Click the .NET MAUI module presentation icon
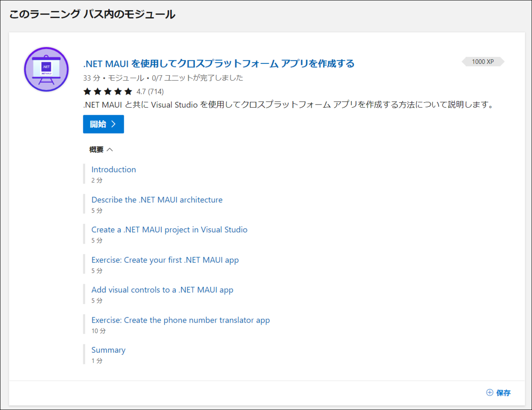 point(47,70)
